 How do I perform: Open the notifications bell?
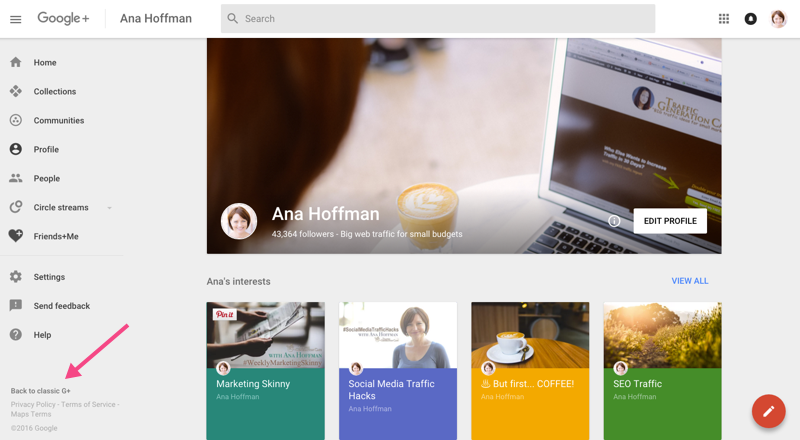[x=751, y=19]
